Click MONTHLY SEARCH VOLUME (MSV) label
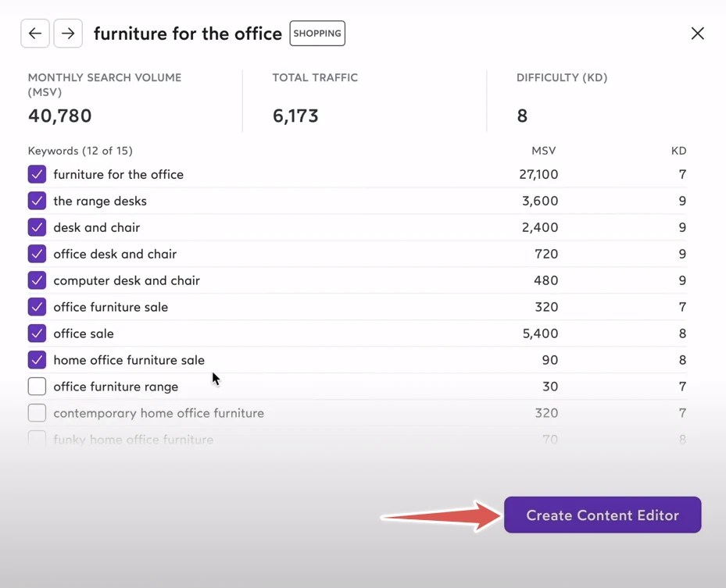 pos(105,84)
